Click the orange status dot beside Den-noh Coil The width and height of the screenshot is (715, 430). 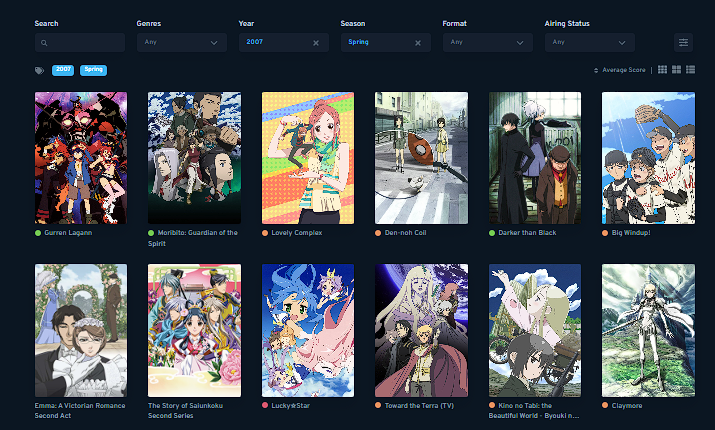point(378,233)
